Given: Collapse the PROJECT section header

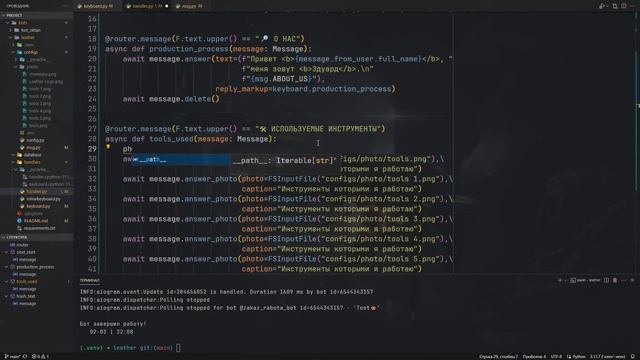Looking at the screenshot, I should (x=36, y=15).
